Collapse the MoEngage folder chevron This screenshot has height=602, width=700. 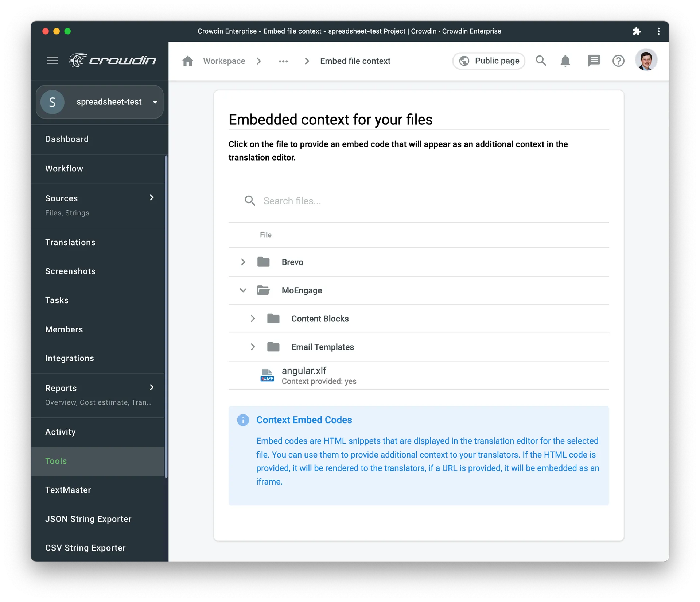click(243, 290)
